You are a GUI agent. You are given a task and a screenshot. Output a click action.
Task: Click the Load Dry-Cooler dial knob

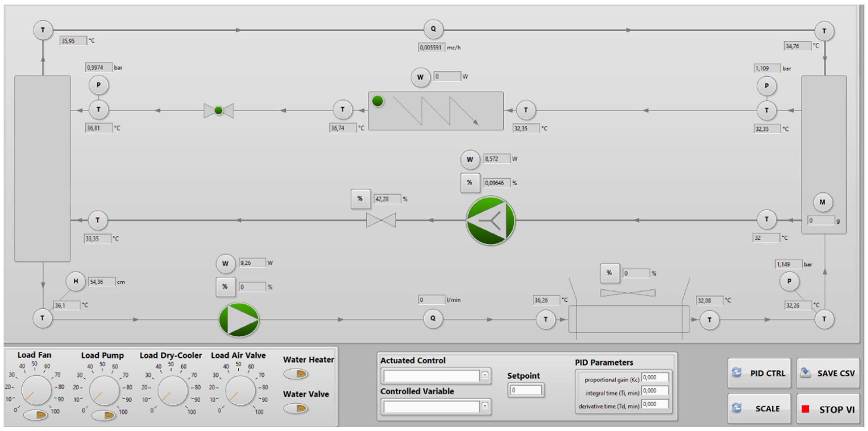(x=172, y=391)
